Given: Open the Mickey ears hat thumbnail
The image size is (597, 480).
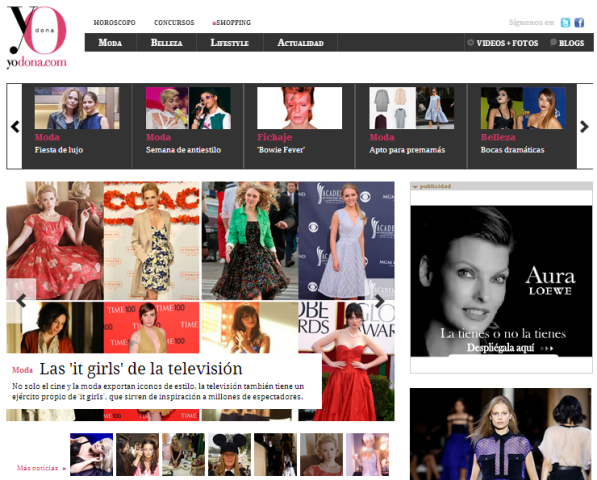Looking at the screenshot, I should (x=229, y=454).
